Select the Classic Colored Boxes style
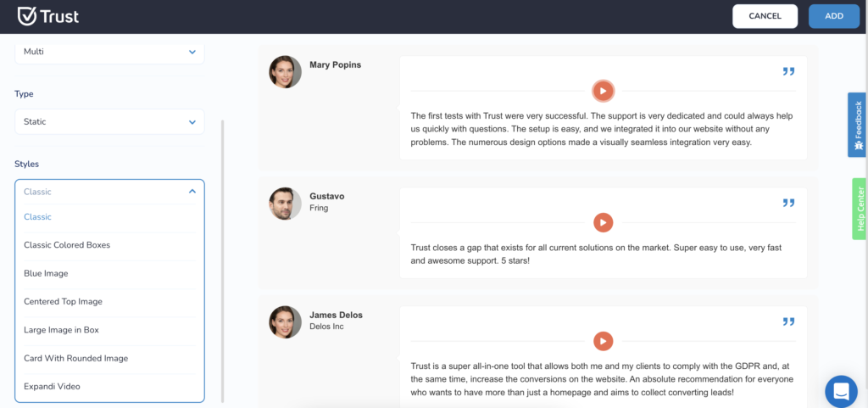 (x=109, y=244)
